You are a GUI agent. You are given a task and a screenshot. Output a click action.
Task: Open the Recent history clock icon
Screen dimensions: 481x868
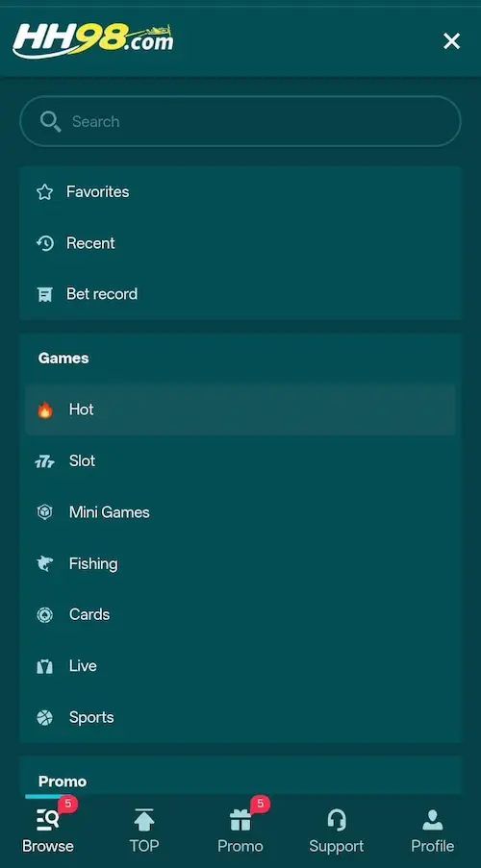45,243
